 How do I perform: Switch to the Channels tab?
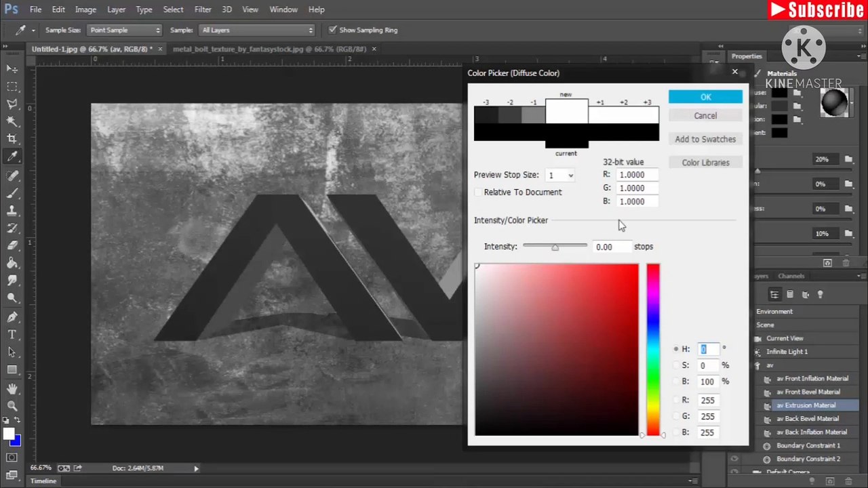point(791,276)
